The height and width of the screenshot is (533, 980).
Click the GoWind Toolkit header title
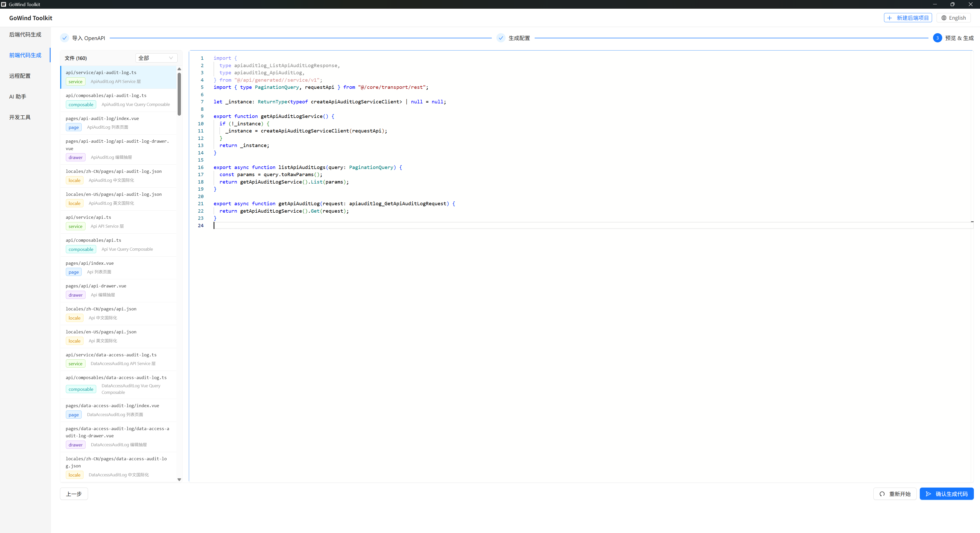click(31, 18)
